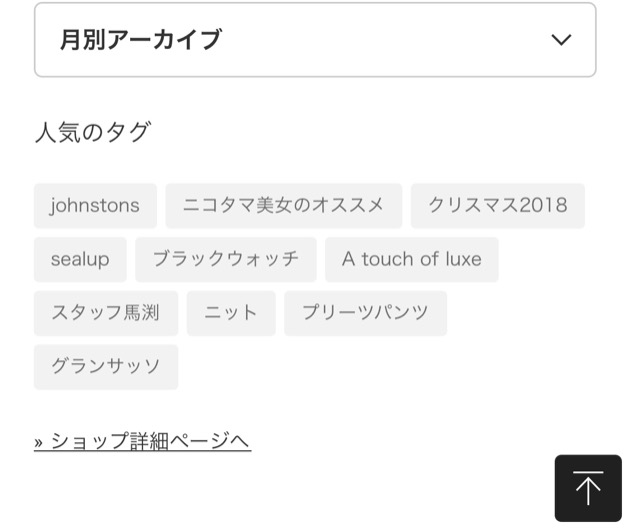Open the 月別アーカイブ dropdown box
This screenshot has width=630, height=530.
315,40
